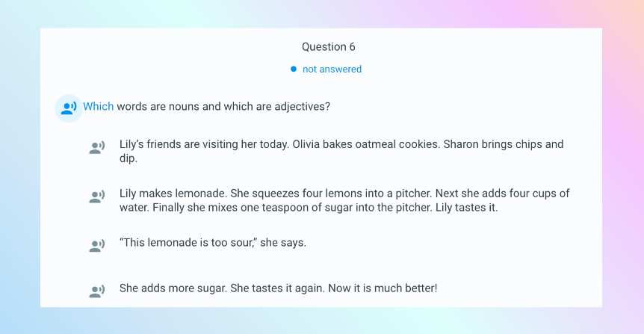
Task: Click the word "adjectives" in the question
Action: 302,107
